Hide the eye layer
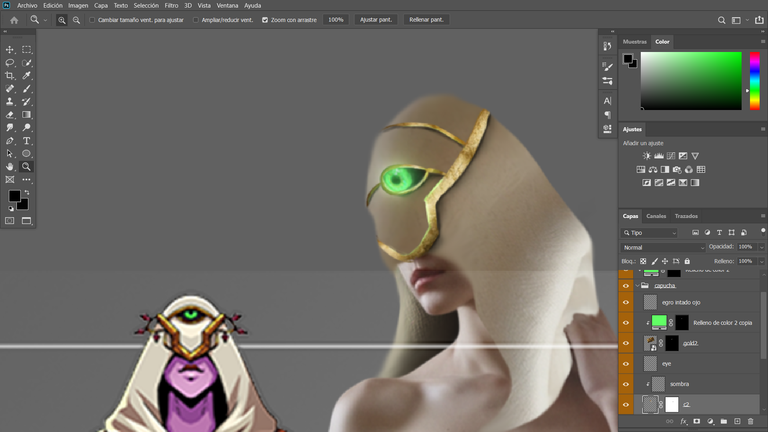 pyautogui.click(x=625, y=364)
